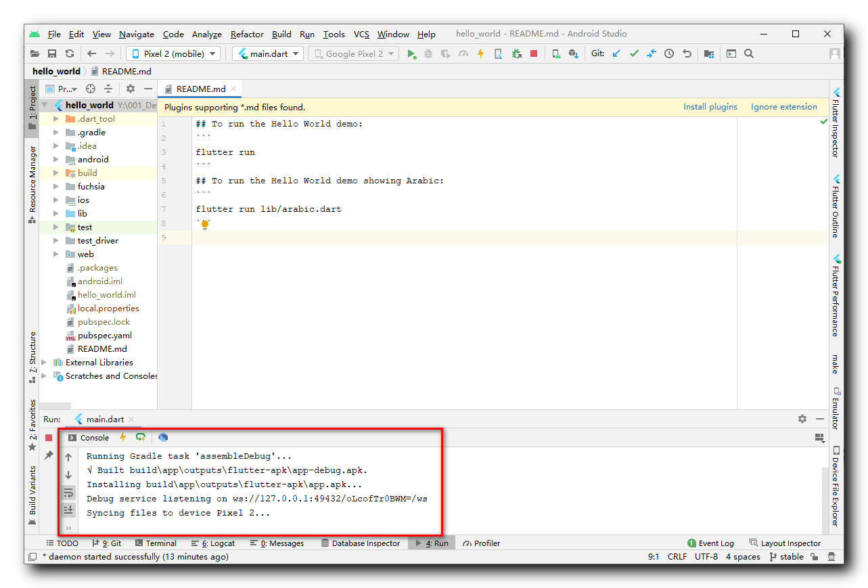The width and height of the screenshot is (868, 588).
Task: Open the Layout Inspector button
Action: coord(785,543)
